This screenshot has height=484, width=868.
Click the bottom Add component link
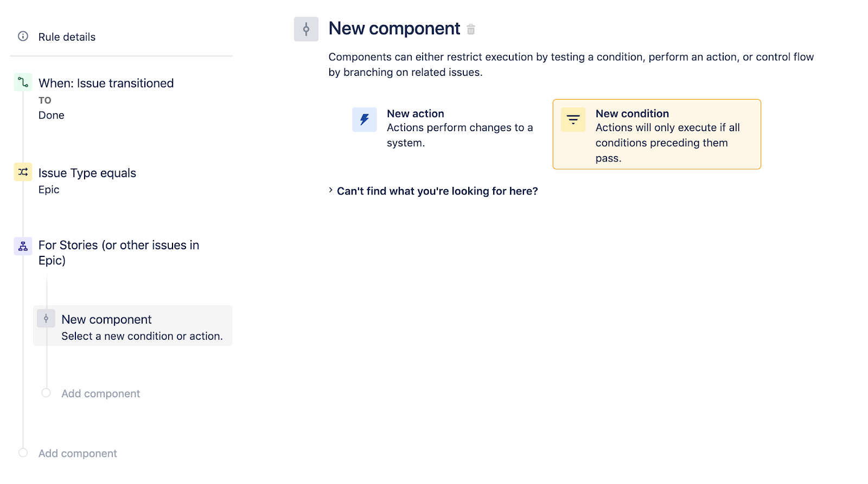(77, 453)
